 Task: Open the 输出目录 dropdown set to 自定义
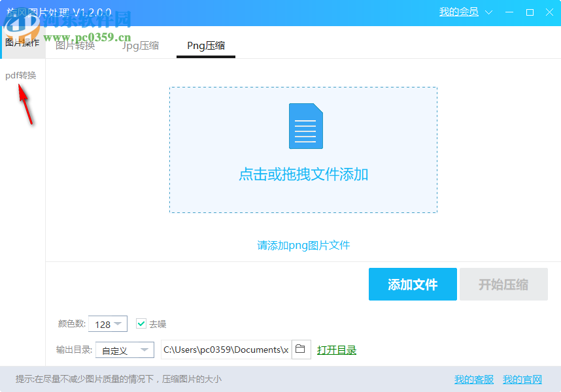click(124, 350)
